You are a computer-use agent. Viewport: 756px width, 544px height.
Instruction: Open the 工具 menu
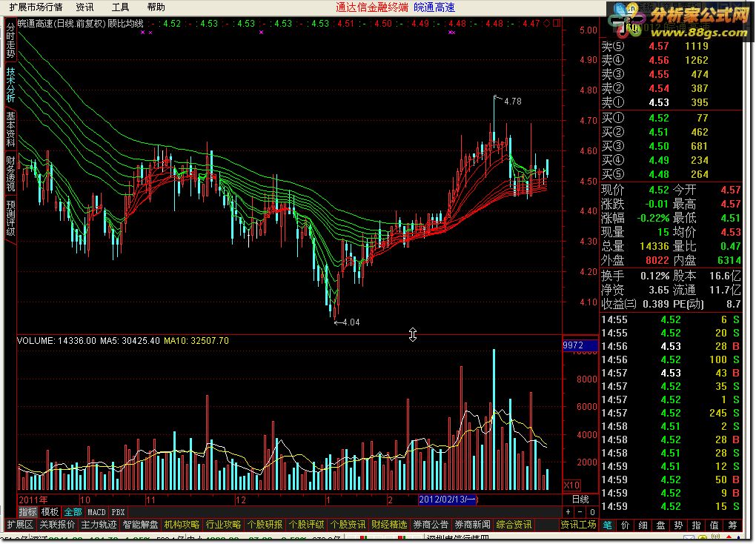coord(121,7)
